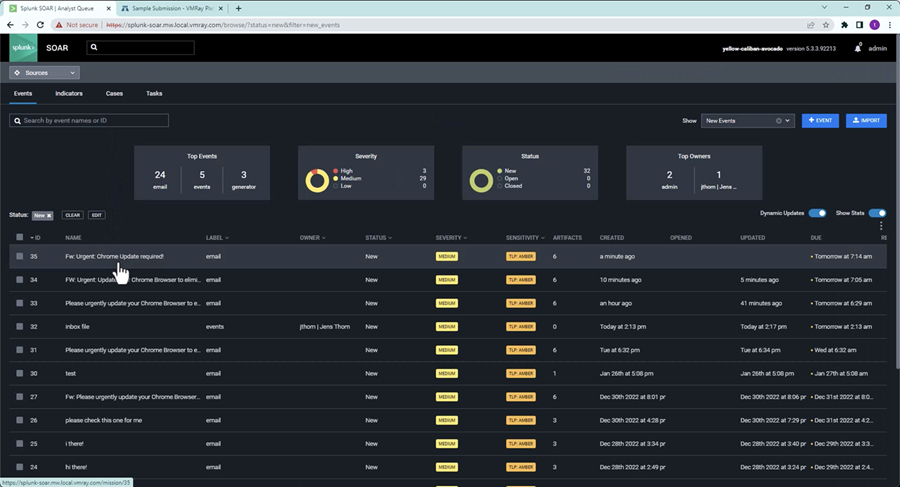Remove the New status filter chip
Image resolution: width=900 pixels, height=487 pixels.
(49, 215)
